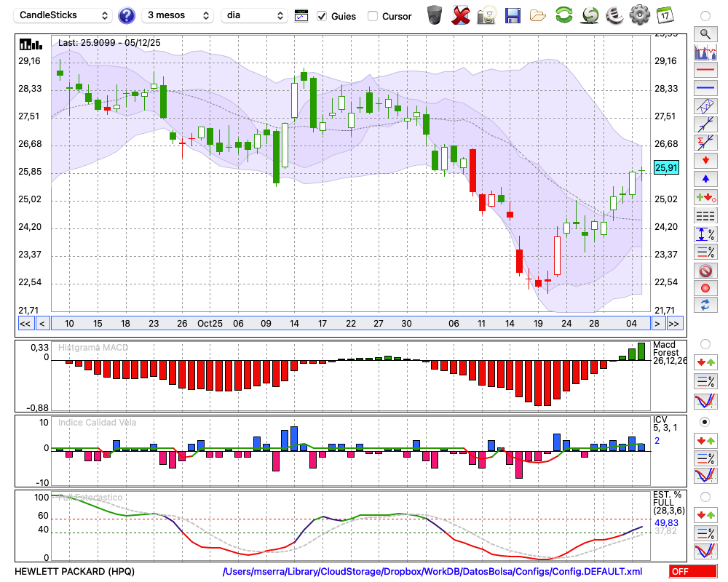Click the blue help question mark icon
The height and width of the screenshot is (582, 728).
(x=126, y=16)
